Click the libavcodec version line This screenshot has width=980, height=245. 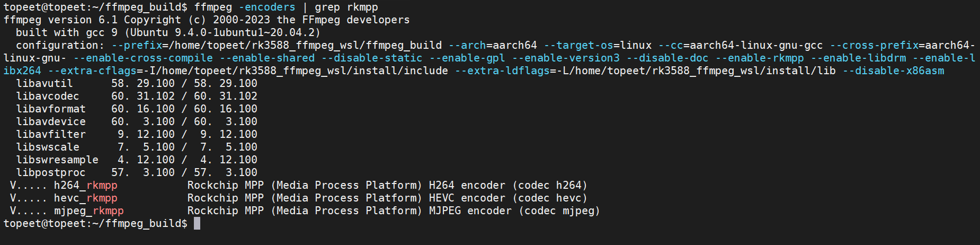137,96
